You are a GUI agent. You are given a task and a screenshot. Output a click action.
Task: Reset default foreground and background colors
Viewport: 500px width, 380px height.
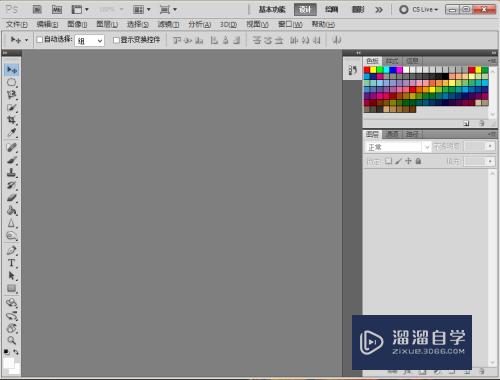coord(6,352)
